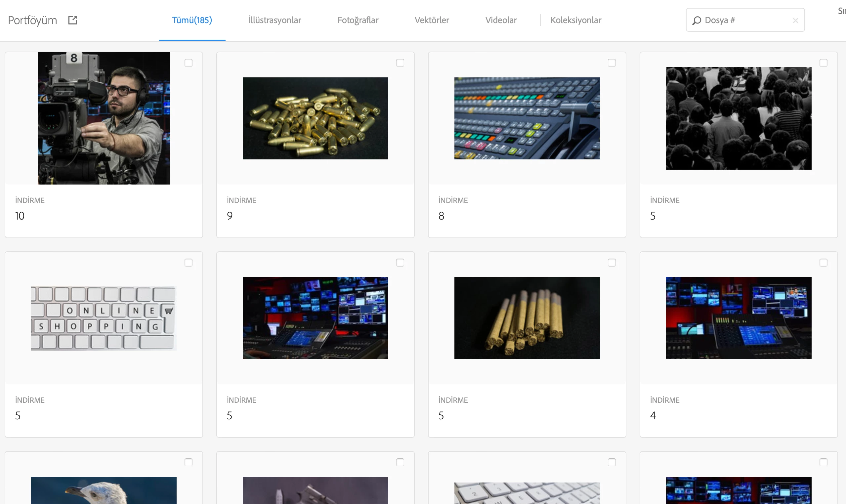
Task: Tick the bullets photo checkbox
Action: [400, 63]
